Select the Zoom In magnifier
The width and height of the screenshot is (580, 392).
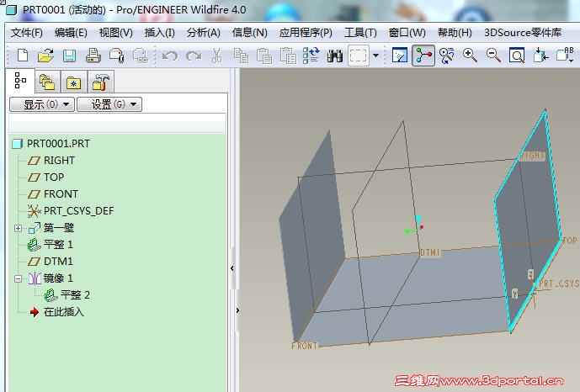coord(470,56)
